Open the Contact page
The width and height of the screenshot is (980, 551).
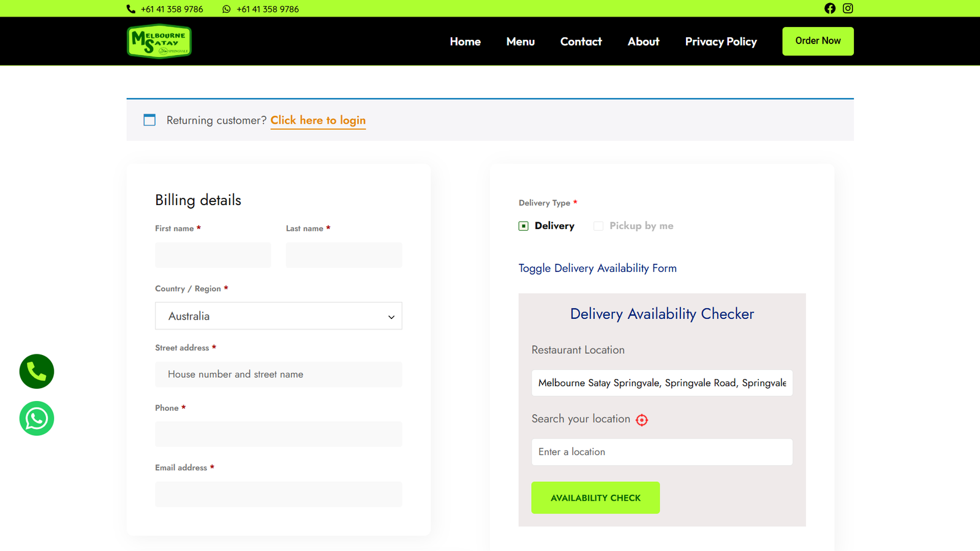(581, 42)
